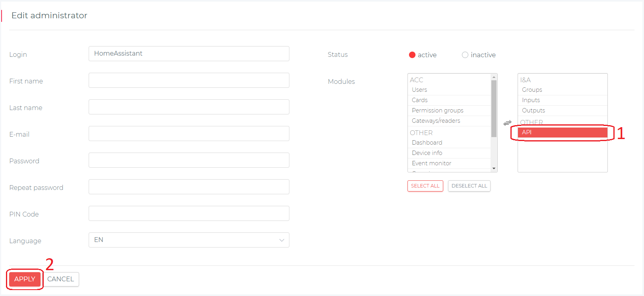The width and height of the screenshot is (644, 296).
Task: Choose the Dashboard module
Action: (x=427, y=143)
